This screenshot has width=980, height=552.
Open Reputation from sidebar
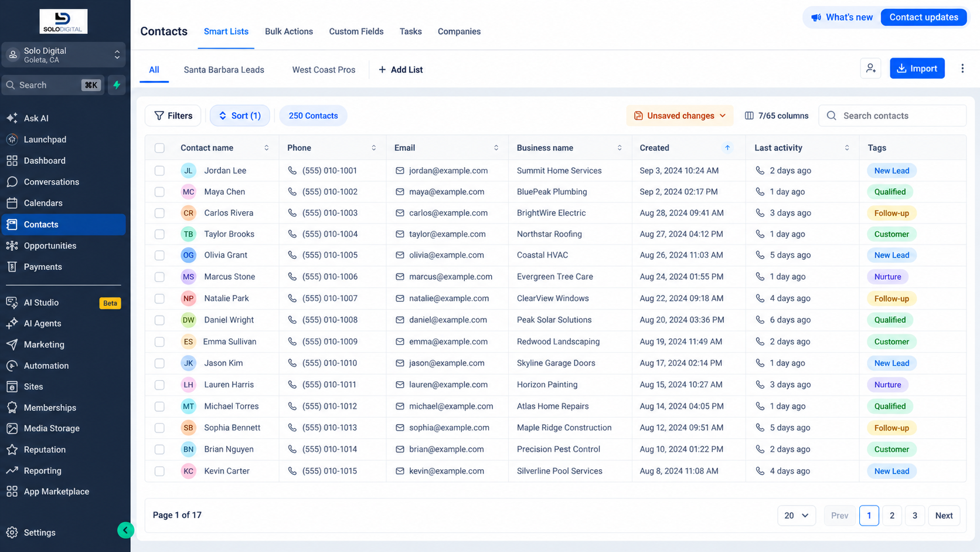[63, 449]
